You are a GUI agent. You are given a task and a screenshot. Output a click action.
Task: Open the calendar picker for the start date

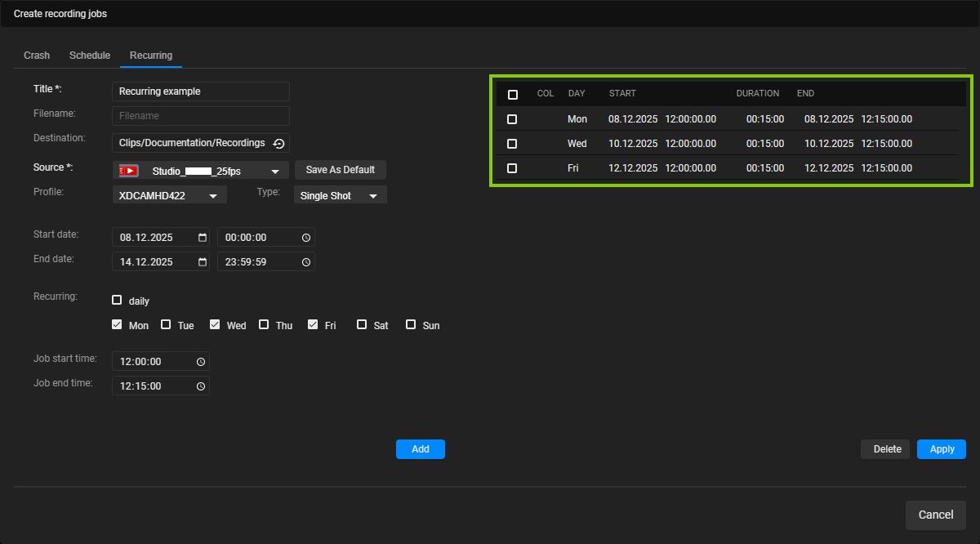pyautogui.click(x=201, y=237)
